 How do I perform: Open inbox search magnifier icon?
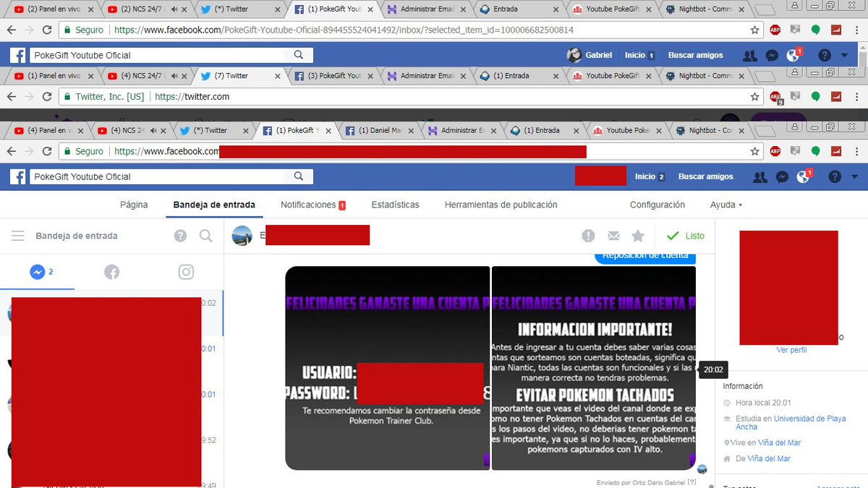point(205,236)
